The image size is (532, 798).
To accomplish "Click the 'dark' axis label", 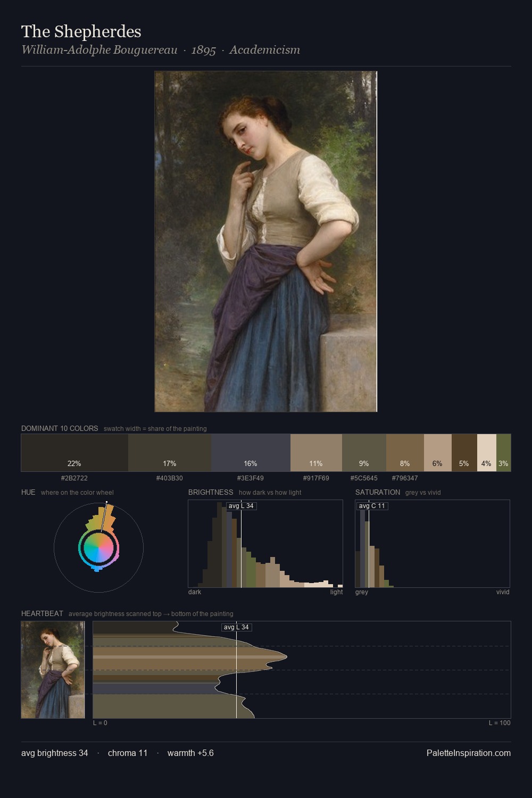I will [x=195, y=592].
